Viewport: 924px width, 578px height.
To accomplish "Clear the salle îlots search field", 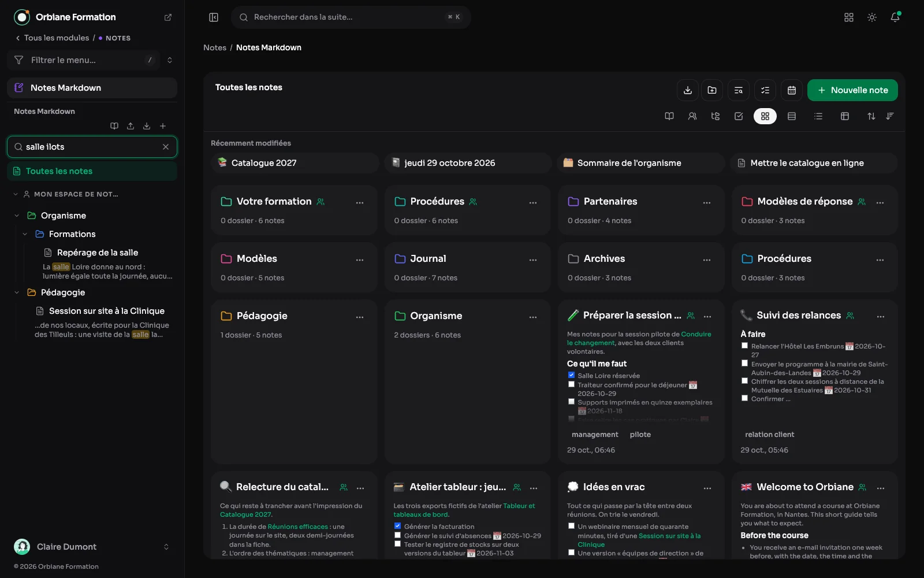I will pyautogui.click(x=166, y=147).
